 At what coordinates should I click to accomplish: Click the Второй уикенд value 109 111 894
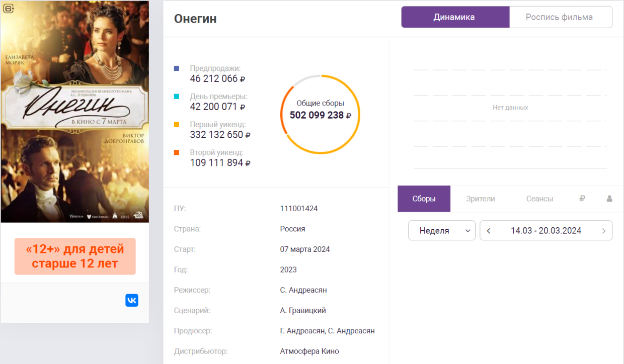pyautogui.click(x=220, y=163)
